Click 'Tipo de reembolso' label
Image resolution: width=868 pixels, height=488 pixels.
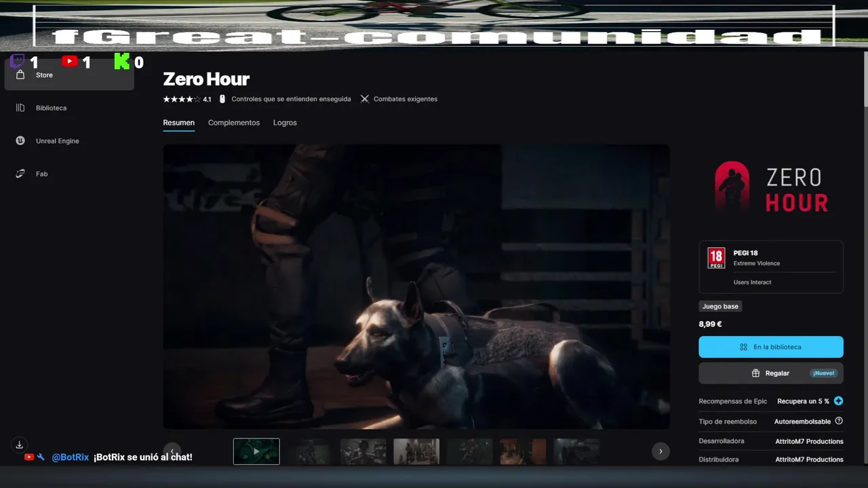728,422
